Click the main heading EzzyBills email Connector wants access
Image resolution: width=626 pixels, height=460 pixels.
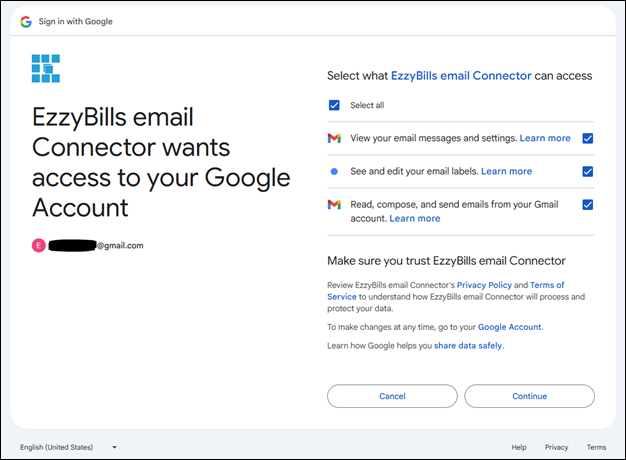(161, 162)
